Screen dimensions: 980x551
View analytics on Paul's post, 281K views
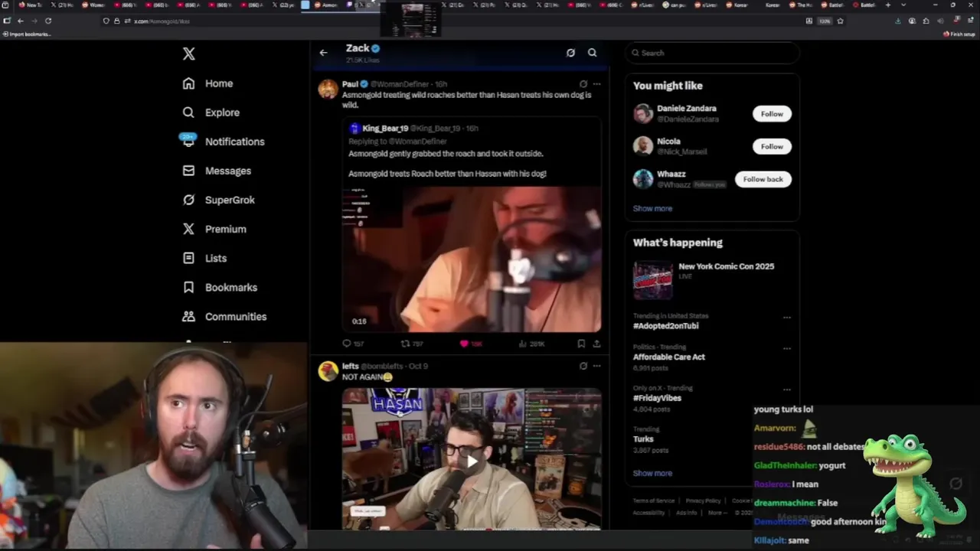coord(532,344)
